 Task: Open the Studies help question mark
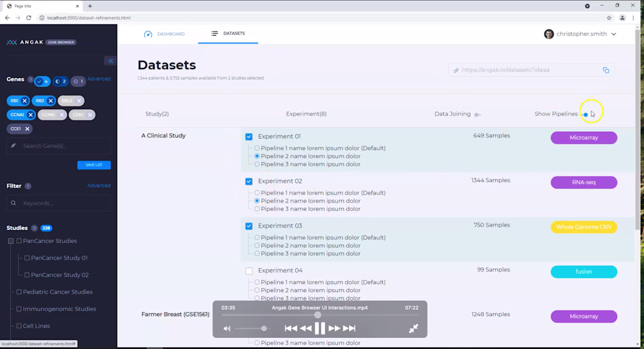(x=34, y=228)
